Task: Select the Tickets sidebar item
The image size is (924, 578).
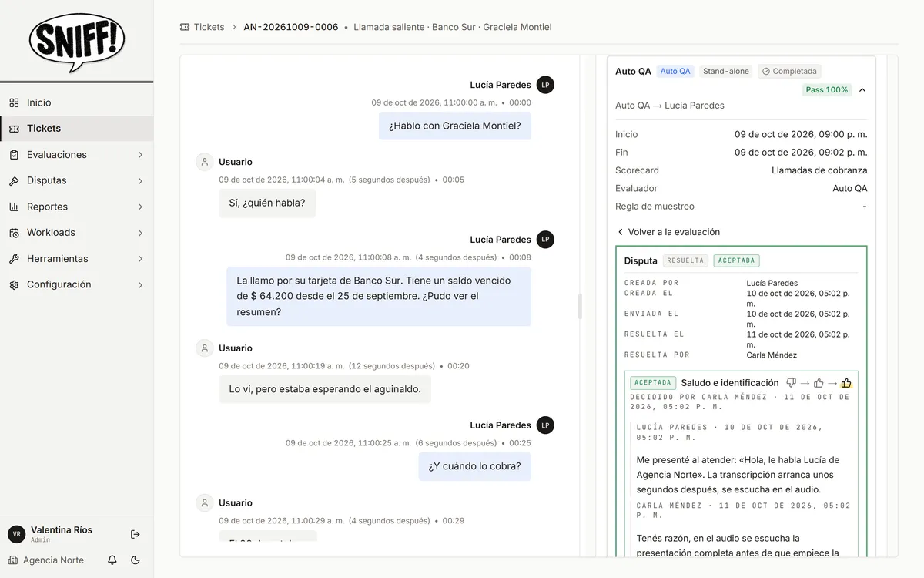Action: point(77,129)
